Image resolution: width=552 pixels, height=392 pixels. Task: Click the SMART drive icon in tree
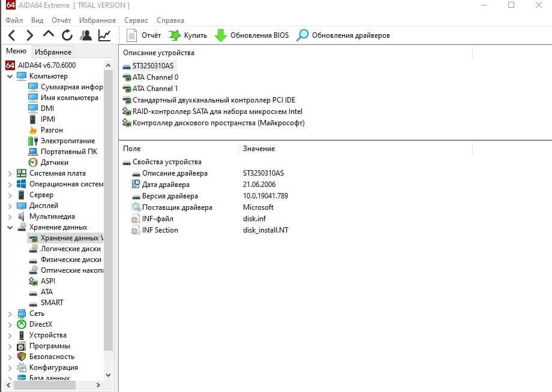click(x=33, y=304)
